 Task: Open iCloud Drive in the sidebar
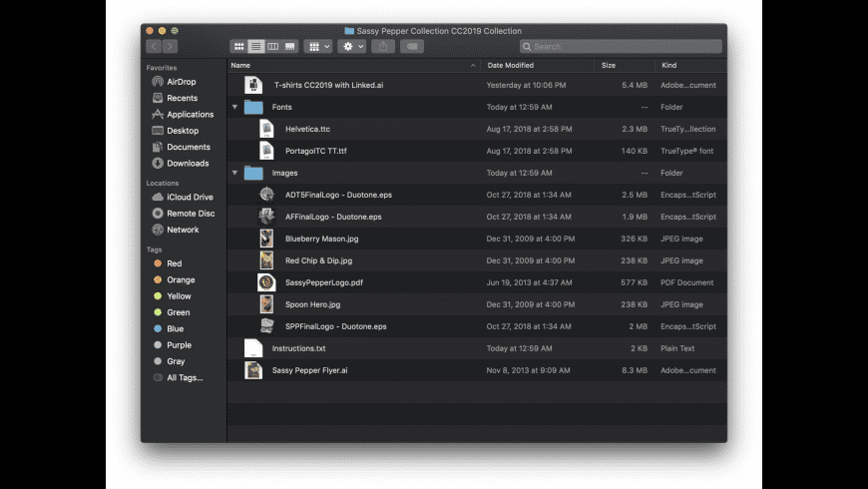(190, 198)
